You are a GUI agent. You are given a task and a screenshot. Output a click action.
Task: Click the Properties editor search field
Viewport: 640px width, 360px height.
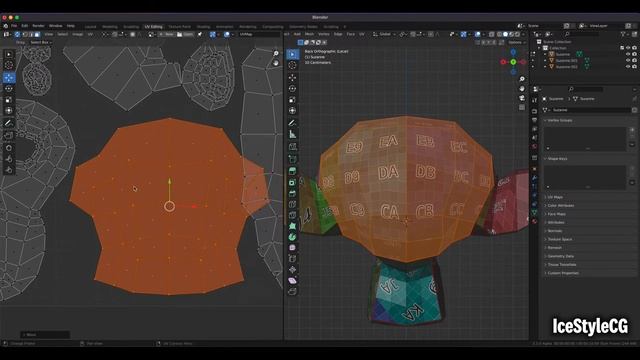click(586, 89)
